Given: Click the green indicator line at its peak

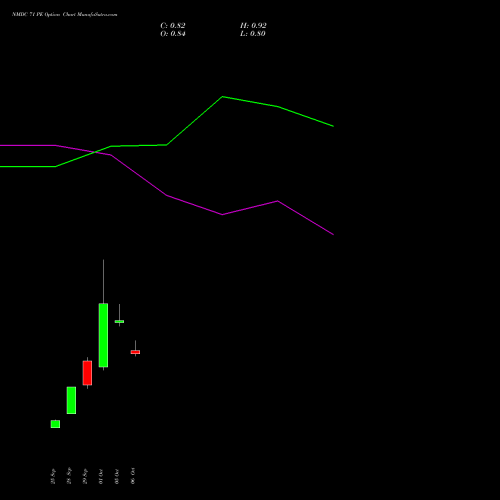Looking at the screenshot, I should point(223,97).
